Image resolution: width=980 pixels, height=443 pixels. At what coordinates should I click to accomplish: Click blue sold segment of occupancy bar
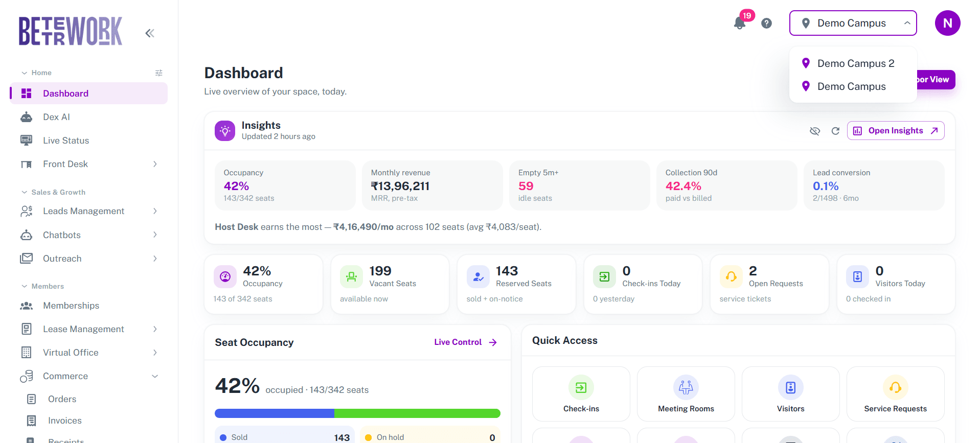(x=275, y=413)
